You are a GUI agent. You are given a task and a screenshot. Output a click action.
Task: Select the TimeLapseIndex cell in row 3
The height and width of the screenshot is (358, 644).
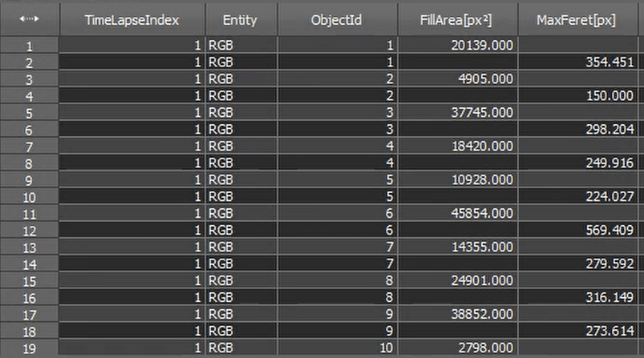(x=132, y=79)
